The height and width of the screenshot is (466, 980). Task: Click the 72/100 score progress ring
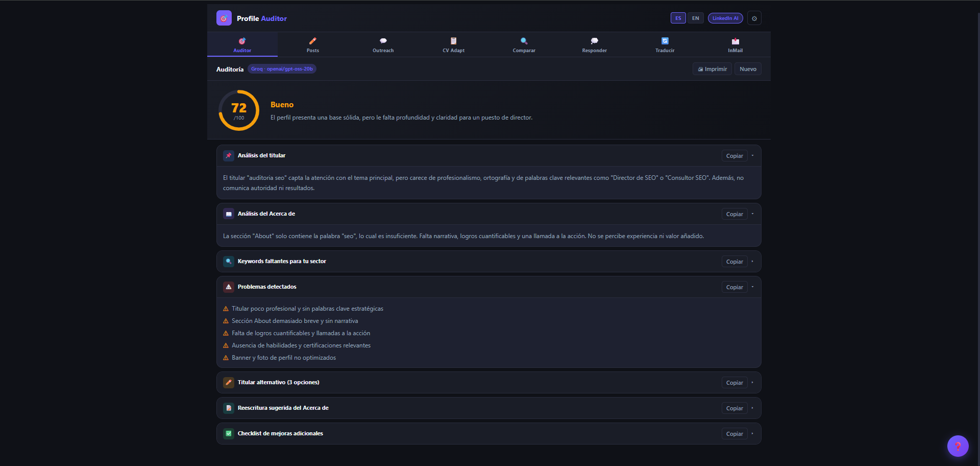(239, 110)
